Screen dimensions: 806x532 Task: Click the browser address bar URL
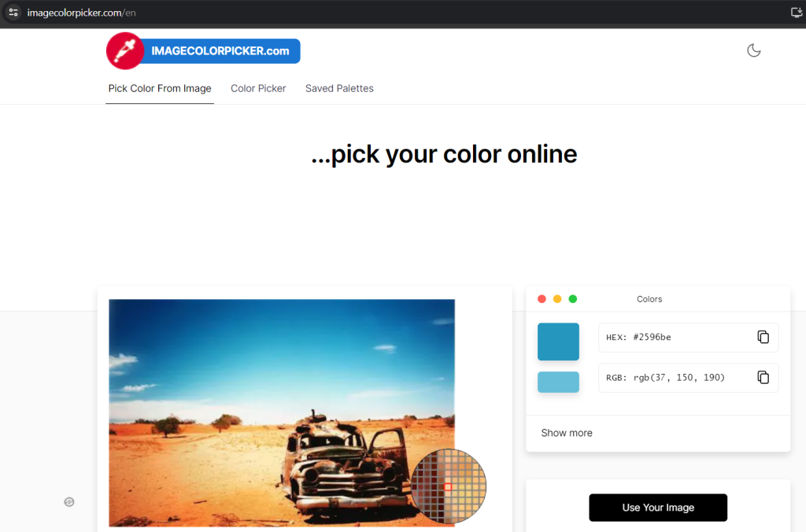click(81, 13)
